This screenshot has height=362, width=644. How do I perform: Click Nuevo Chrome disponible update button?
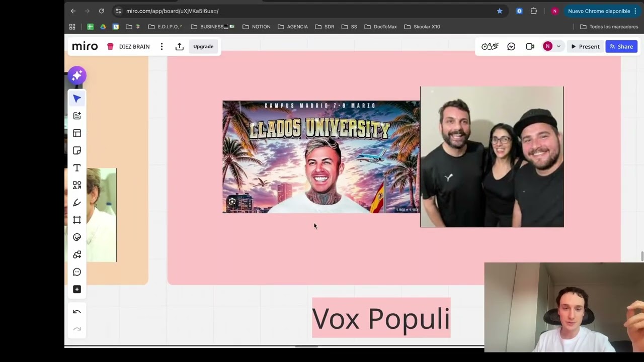point(602,11)
